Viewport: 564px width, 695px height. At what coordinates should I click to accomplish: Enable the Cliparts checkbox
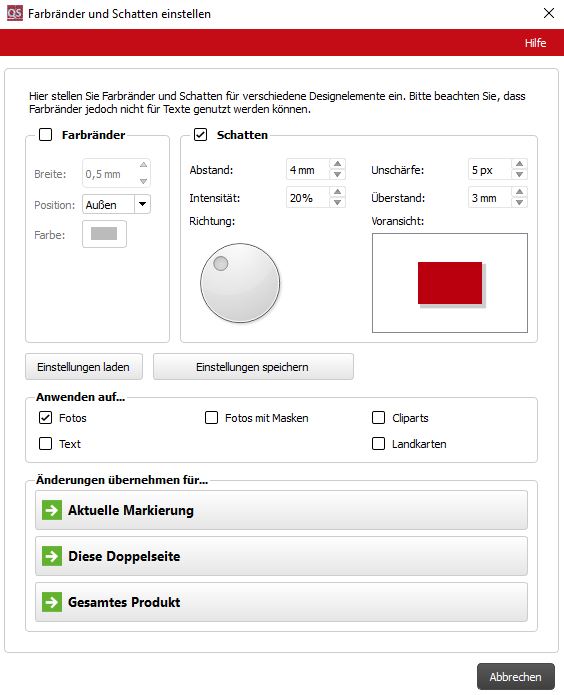click(x=378, y=418)
